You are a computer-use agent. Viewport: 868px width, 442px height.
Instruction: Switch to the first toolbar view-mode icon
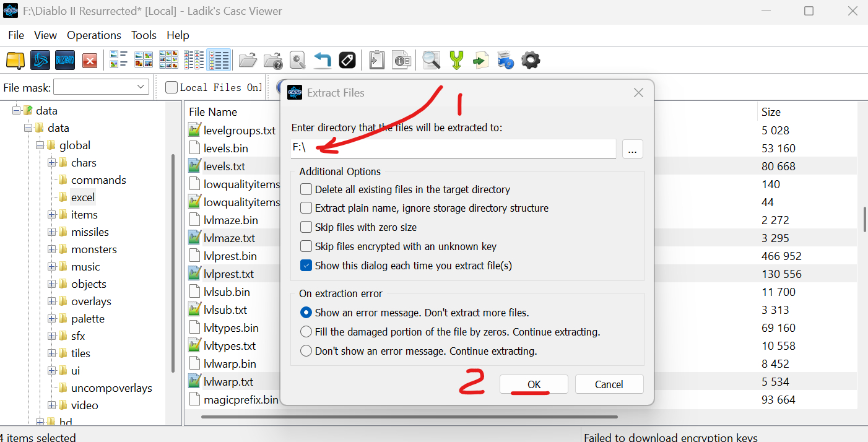click(119, 60)
